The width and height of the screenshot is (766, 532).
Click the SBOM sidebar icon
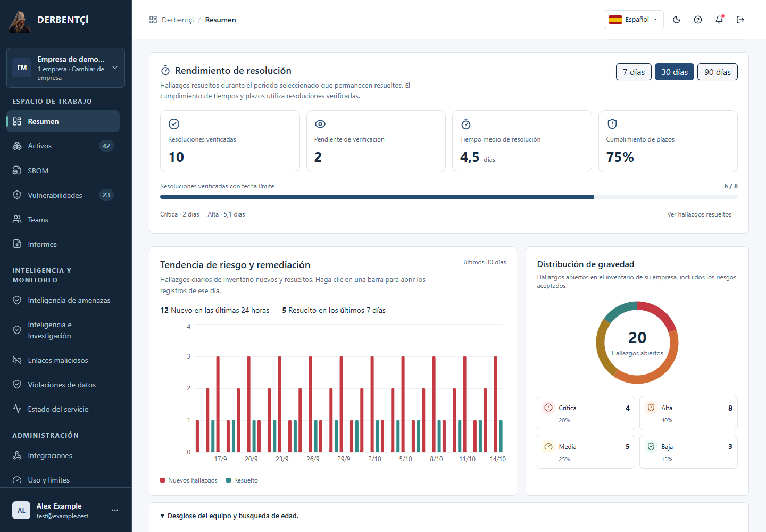click(x=17, y=171)
